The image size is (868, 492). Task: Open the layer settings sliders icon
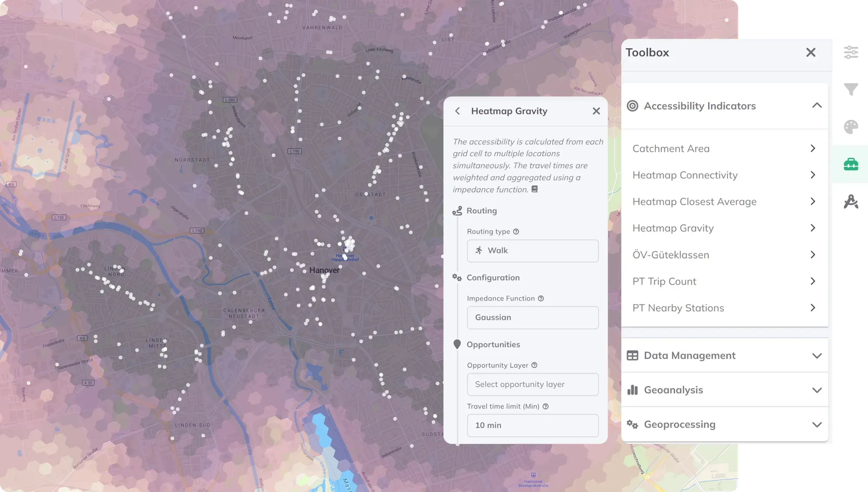coord(851,52)
